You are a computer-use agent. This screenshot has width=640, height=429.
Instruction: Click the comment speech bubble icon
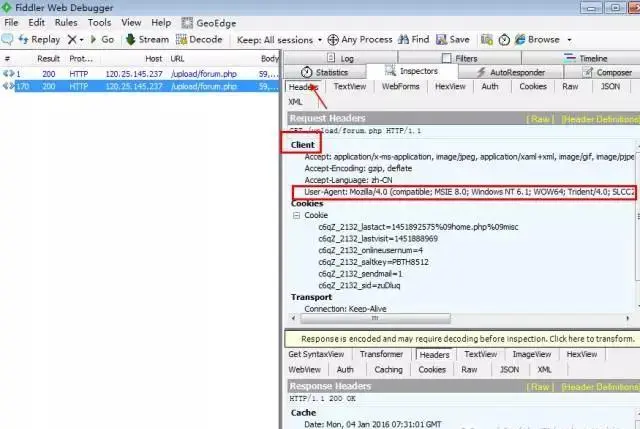[x=7, y=40]
